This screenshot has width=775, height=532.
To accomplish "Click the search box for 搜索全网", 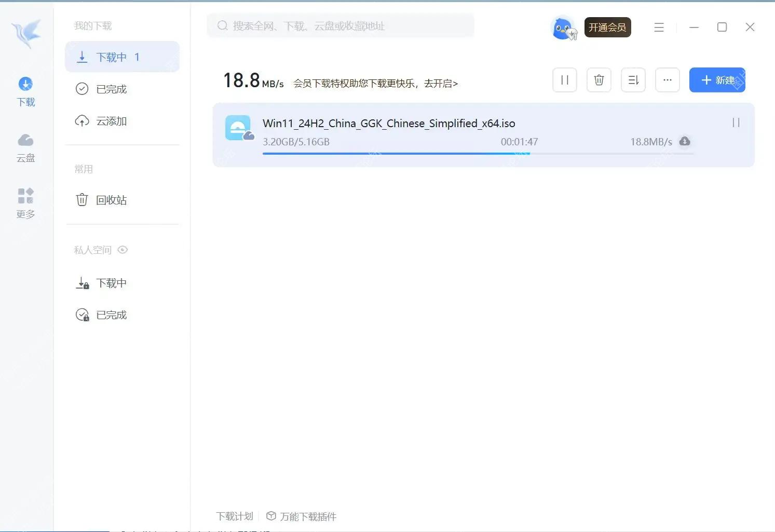I will tap(341, 26).
